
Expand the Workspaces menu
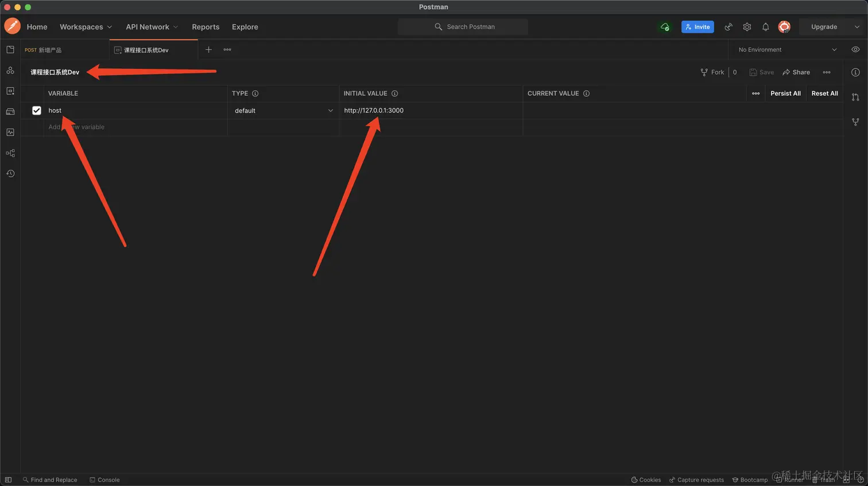pyautogui.click(x=86, y=27)
